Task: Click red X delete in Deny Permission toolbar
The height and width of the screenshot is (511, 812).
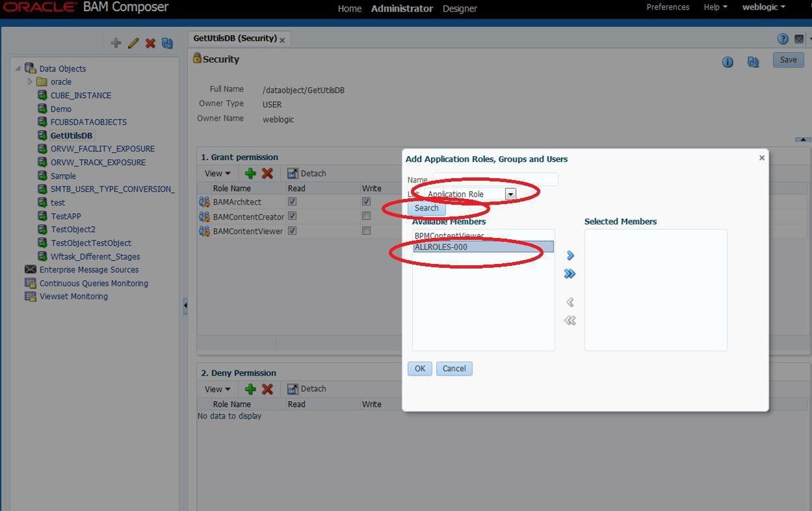Action: tap(267, 389)
